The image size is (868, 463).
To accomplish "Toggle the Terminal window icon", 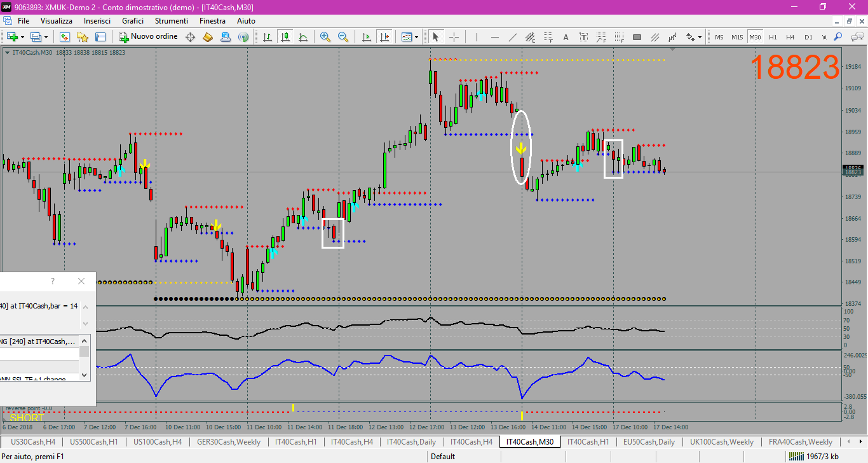I will click(x=99, y=37).
